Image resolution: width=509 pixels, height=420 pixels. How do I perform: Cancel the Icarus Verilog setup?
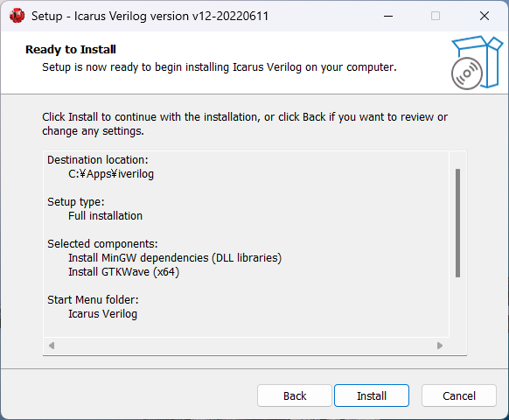459,395
